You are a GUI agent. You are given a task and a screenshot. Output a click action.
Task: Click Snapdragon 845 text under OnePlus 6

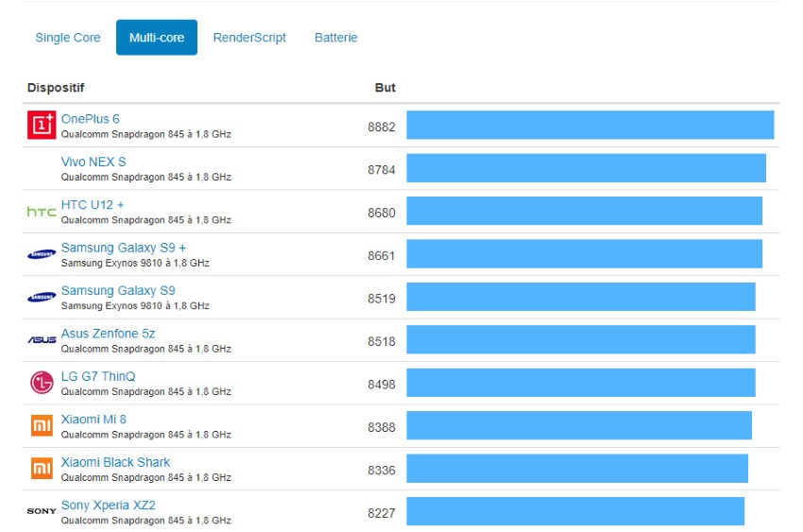[x=147, y=134]
